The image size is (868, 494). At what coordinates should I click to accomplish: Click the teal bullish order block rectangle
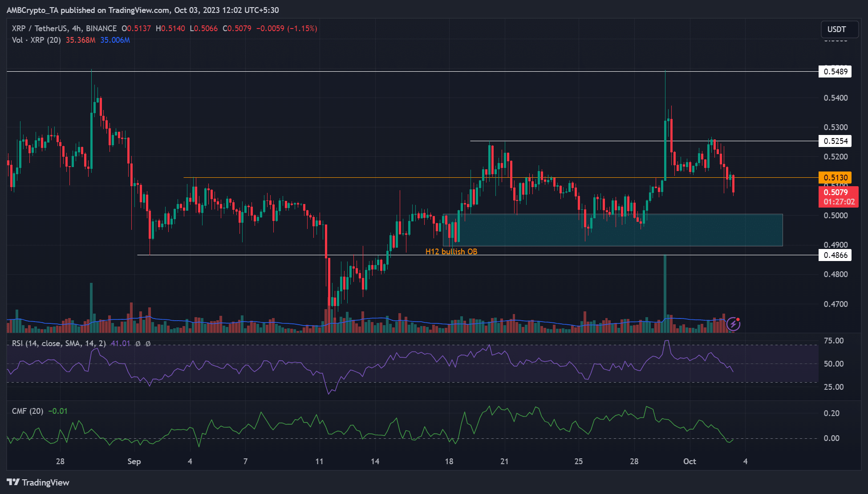pos(612,230)
